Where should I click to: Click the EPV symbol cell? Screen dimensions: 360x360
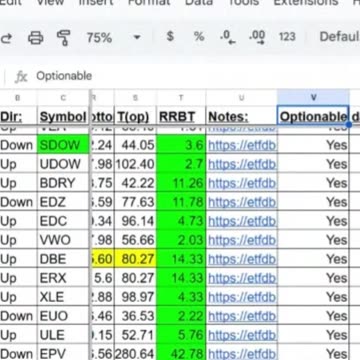coord(63,353)
